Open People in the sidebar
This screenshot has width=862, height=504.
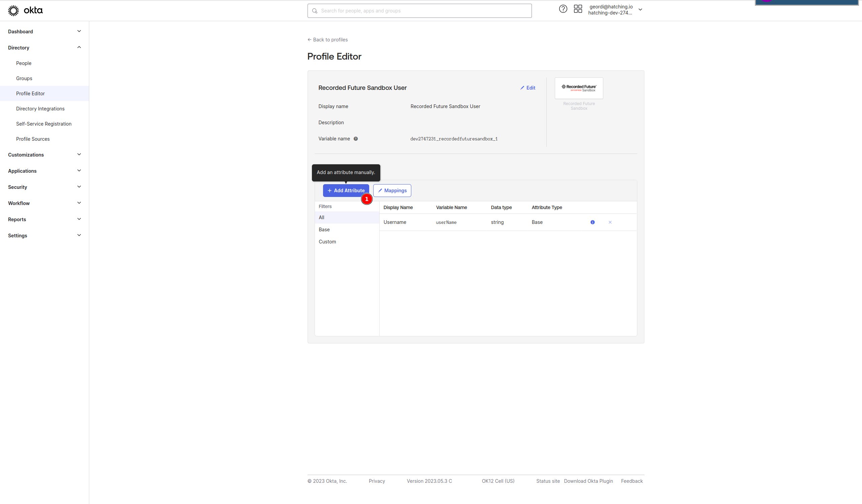pos(24,63)
